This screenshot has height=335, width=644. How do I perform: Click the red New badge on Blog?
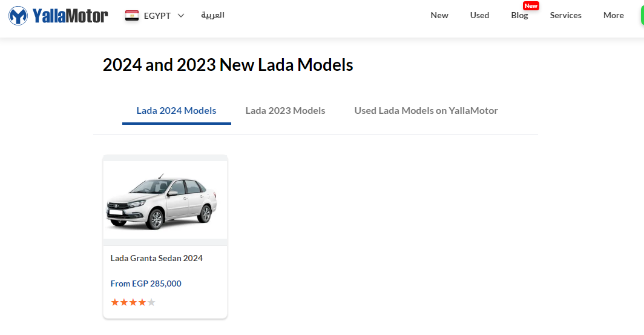click(x=531, y=5)
